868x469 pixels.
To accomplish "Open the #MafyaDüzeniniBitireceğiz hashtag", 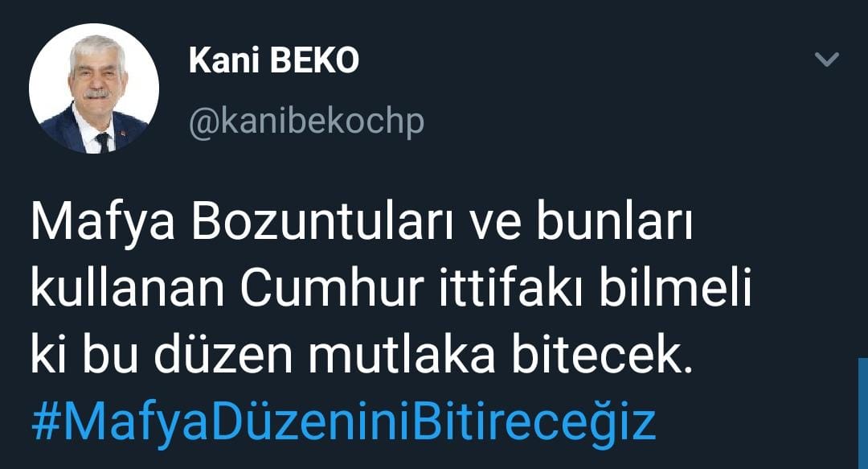I will (343, 422).
